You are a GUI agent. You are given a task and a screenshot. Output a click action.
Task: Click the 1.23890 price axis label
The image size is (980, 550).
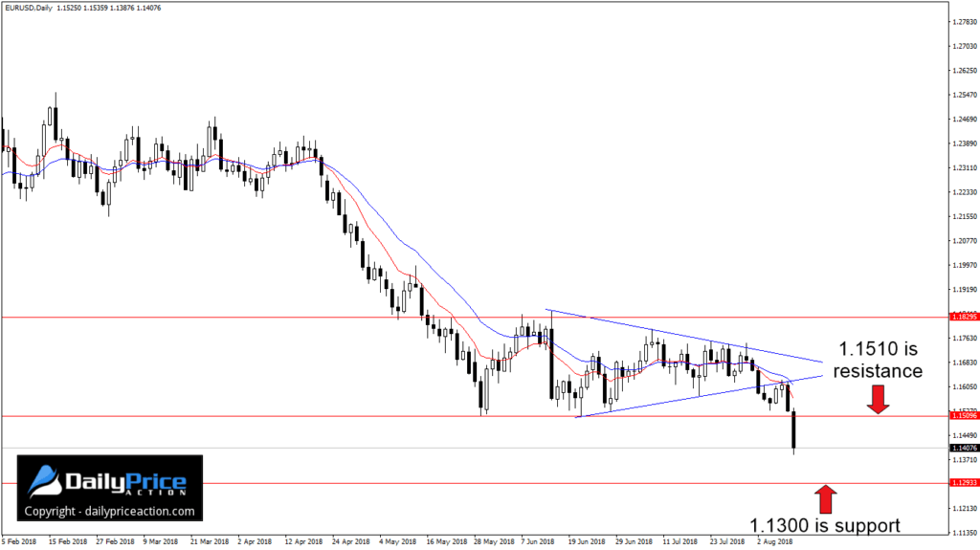pyautogui.click(x=965, y=143)
